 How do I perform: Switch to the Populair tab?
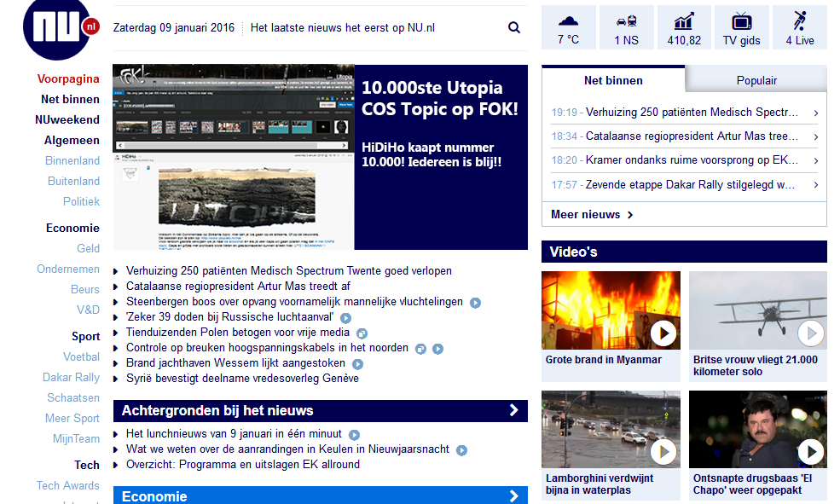coord(756,80)
